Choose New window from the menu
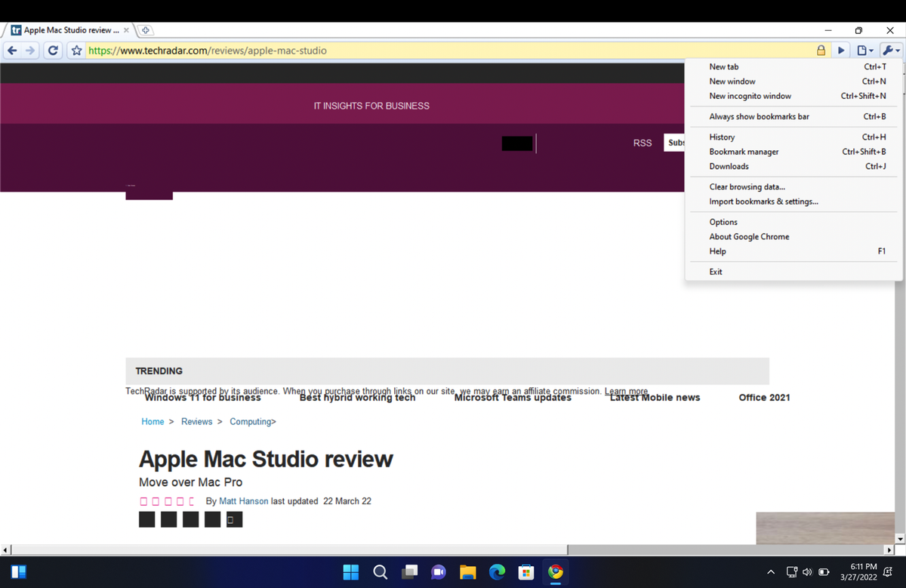 (x=794, y=82)
